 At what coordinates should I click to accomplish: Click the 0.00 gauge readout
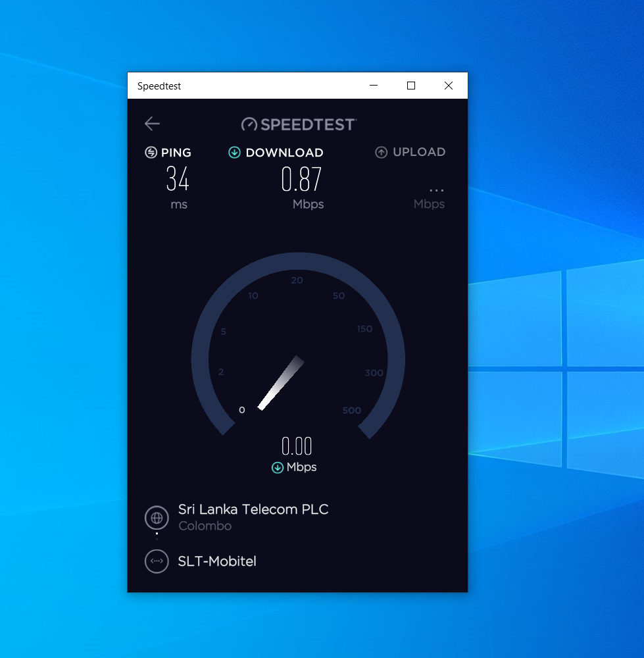(x=297, y=446)
